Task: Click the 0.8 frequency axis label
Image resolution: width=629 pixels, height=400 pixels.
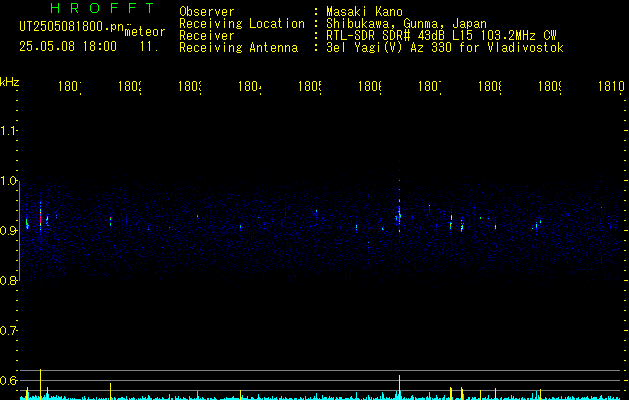Action: [x=8, y=281]
